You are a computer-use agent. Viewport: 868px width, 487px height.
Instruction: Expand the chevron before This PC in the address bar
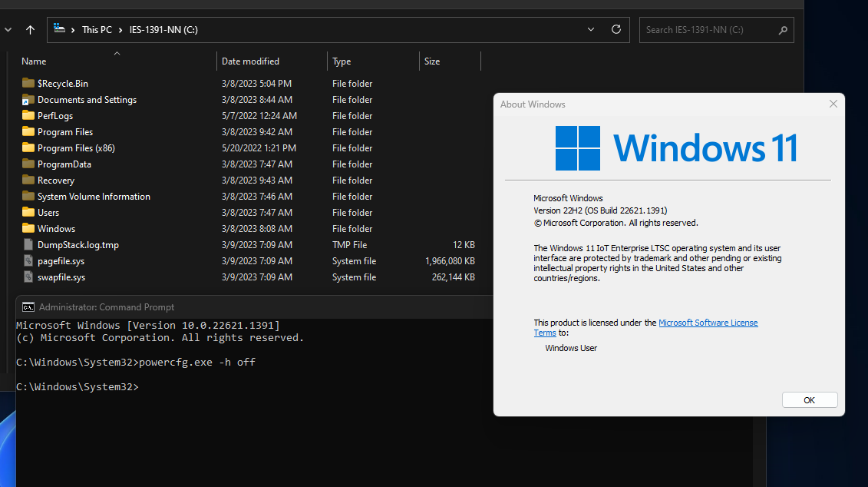click(72, 30)
